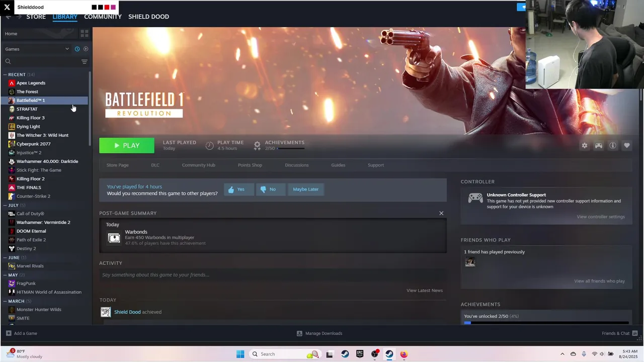Recommend game with Yes thumbs-up button

pos(238,190)
